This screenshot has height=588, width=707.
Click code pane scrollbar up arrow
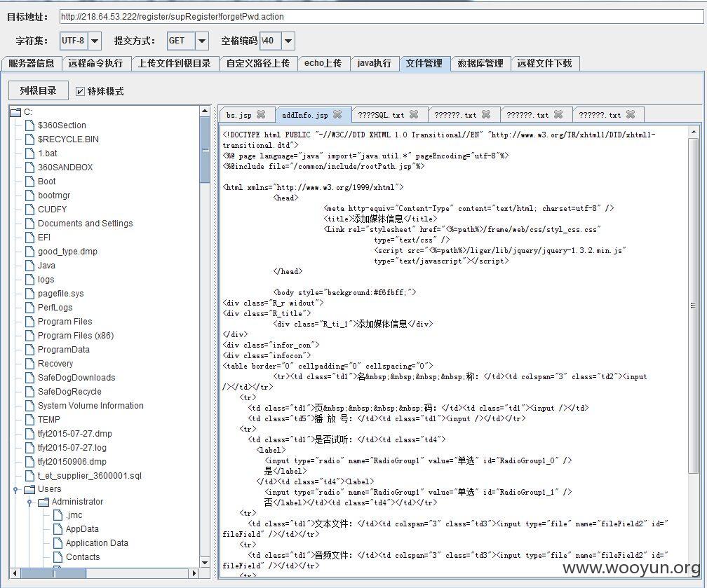[x=693, y=132]
